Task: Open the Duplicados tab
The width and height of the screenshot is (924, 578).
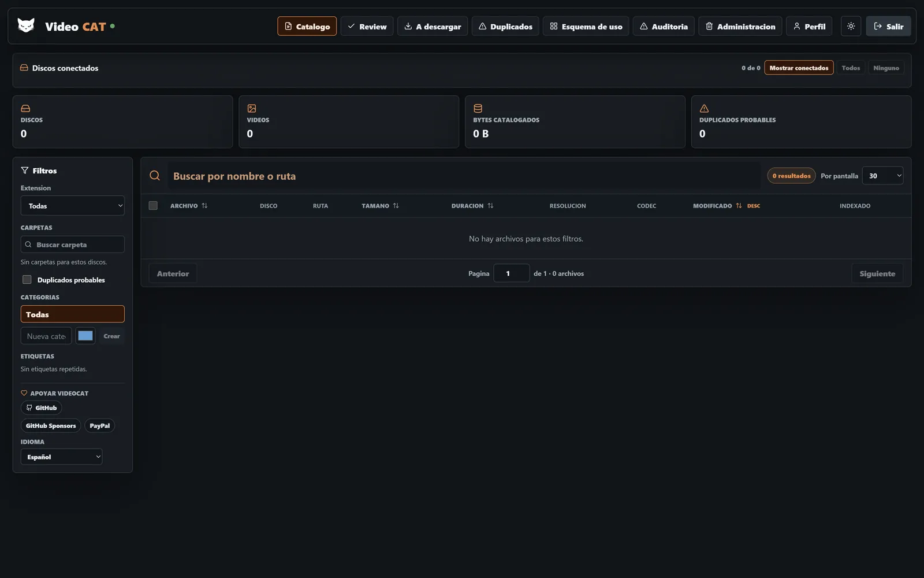Action: click(x=505, y=26)
